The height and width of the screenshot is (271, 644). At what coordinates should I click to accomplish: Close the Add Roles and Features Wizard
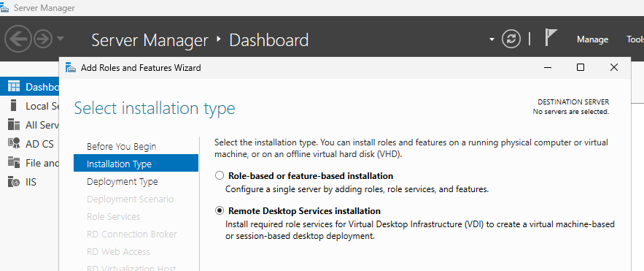tap(613, 67)
